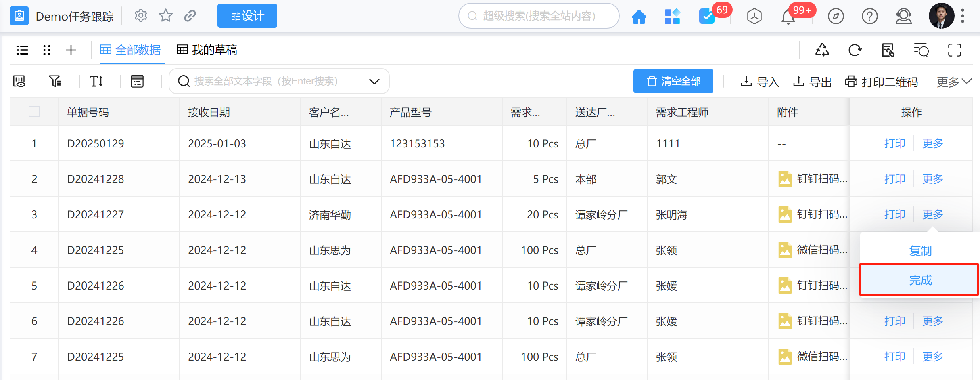Choose 复制 from the popup menu
Image resolution: width=980 pixels, height=380 pixels.
pos(920,251)
